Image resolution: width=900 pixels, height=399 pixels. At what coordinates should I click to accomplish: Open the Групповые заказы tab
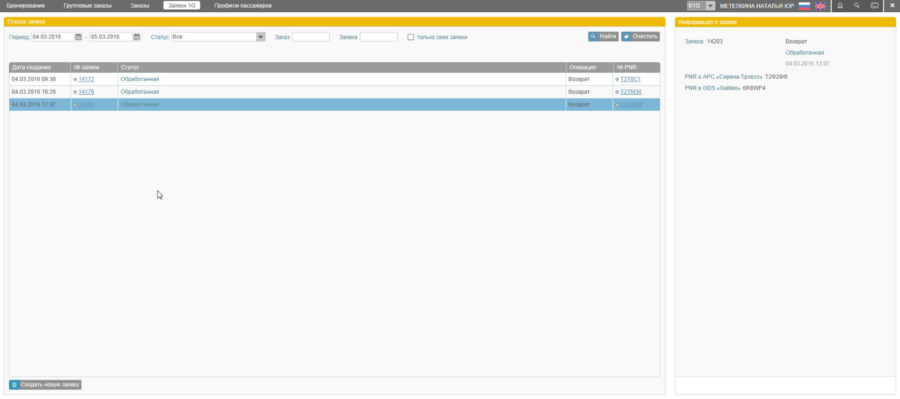[x=88, y=5]
